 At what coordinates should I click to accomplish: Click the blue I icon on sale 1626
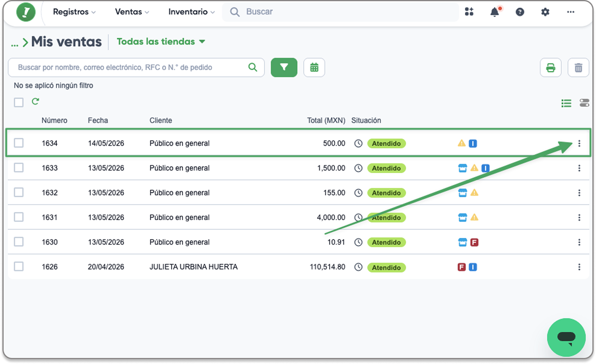(x=473, y=267)
